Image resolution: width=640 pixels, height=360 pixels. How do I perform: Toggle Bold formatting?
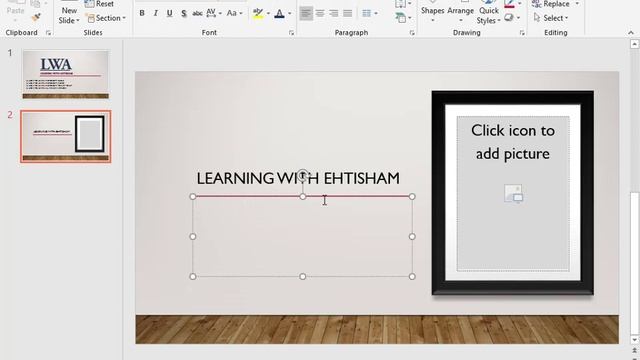142,13
